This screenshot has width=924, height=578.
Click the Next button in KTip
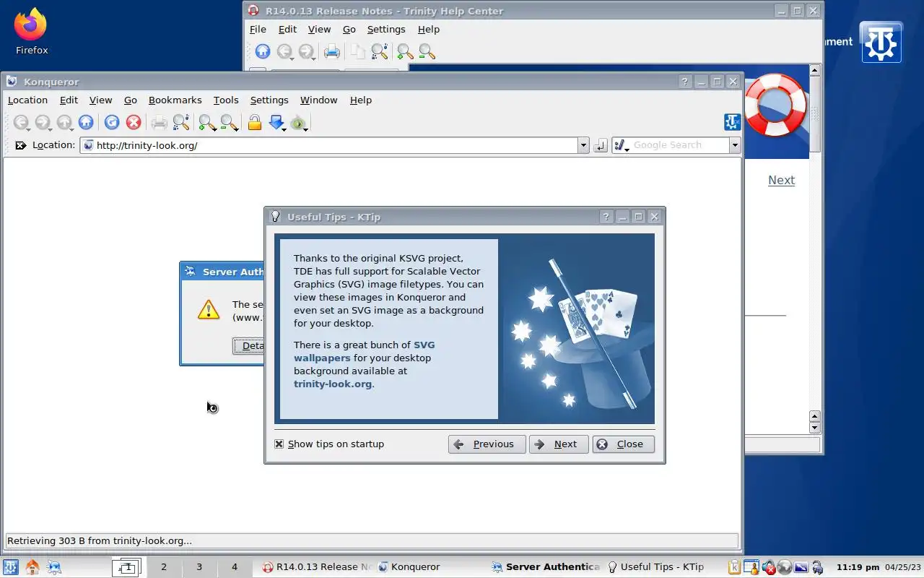[x=559, y=444]
